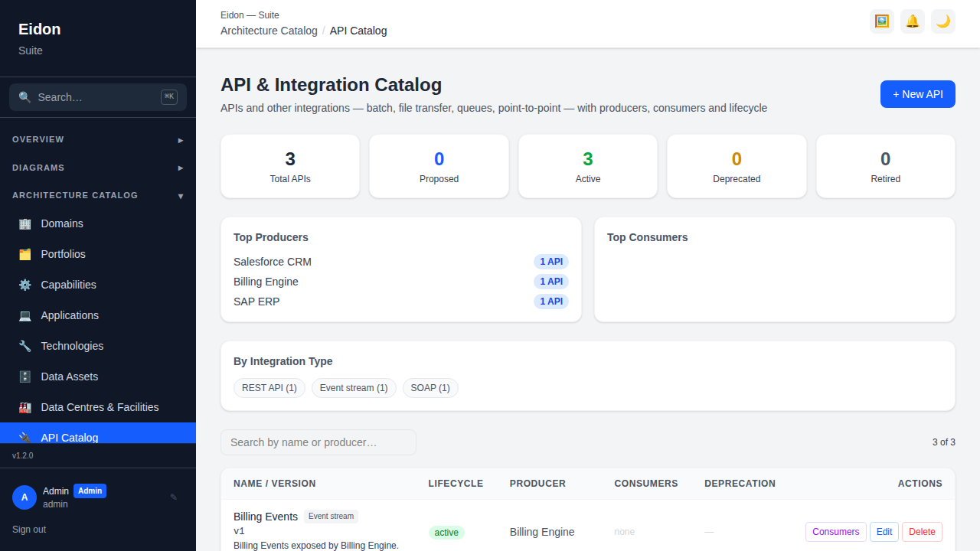Click the active lifecycle badge

pyautogui.click(x=446, y=533)
